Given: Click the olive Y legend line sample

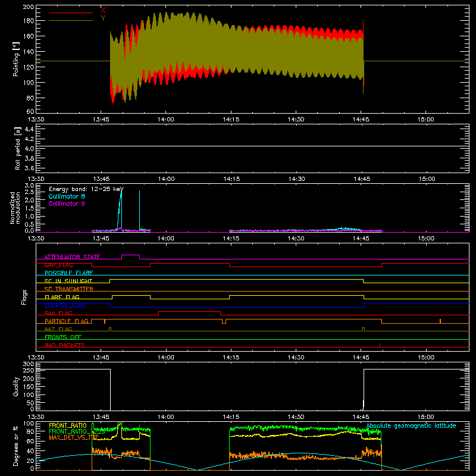Looking at the screenshot, I should click(x=70, y=21).
